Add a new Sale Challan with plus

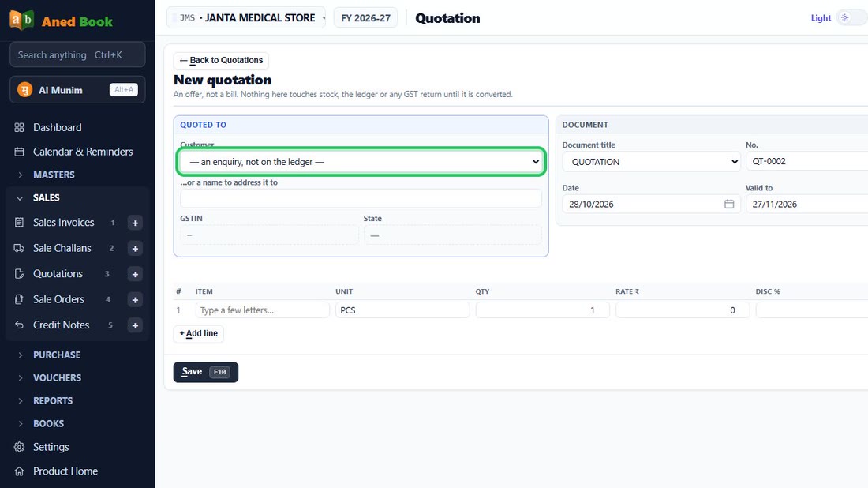pyautogui.click(x=134, y=248)
